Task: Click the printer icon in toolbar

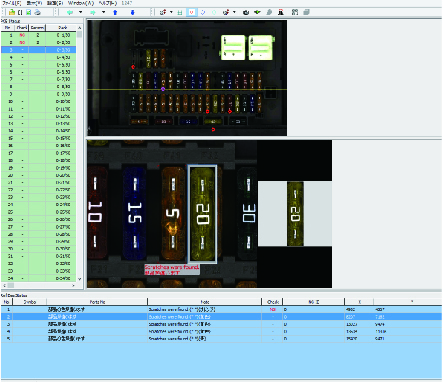Action: pos(37,12)
